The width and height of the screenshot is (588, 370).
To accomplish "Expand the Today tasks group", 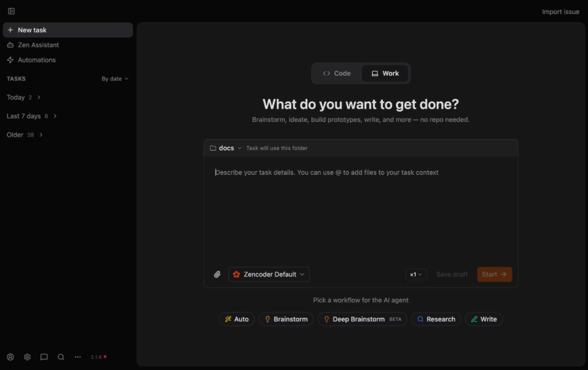I will [x=24, y=98].
